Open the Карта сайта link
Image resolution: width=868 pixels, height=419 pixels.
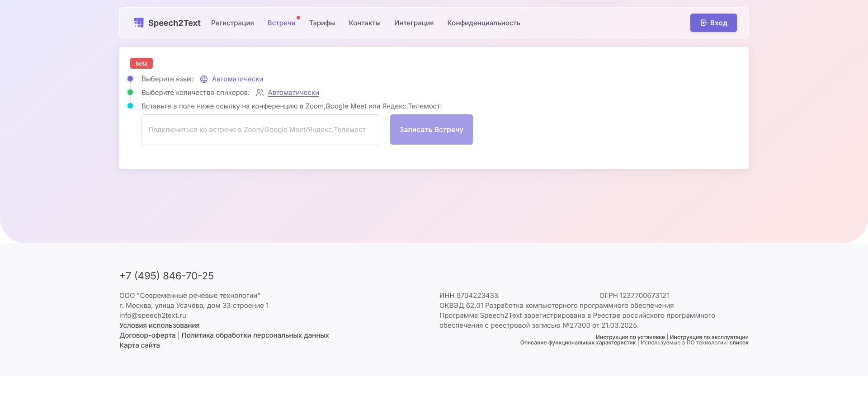pyautogui.click(x=139, y=345)
